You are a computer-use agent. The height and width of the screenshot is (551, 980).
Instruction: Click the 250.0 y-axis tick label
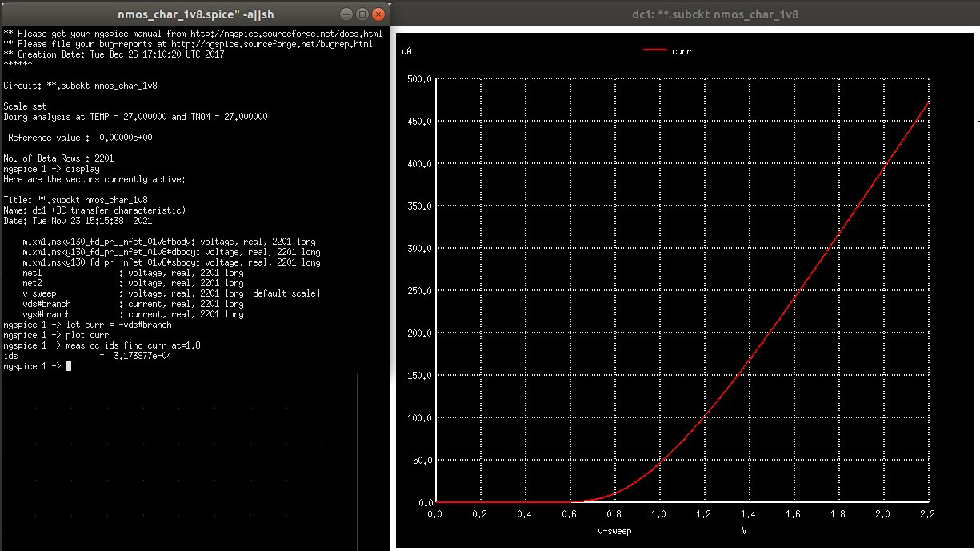coord(419,290)
